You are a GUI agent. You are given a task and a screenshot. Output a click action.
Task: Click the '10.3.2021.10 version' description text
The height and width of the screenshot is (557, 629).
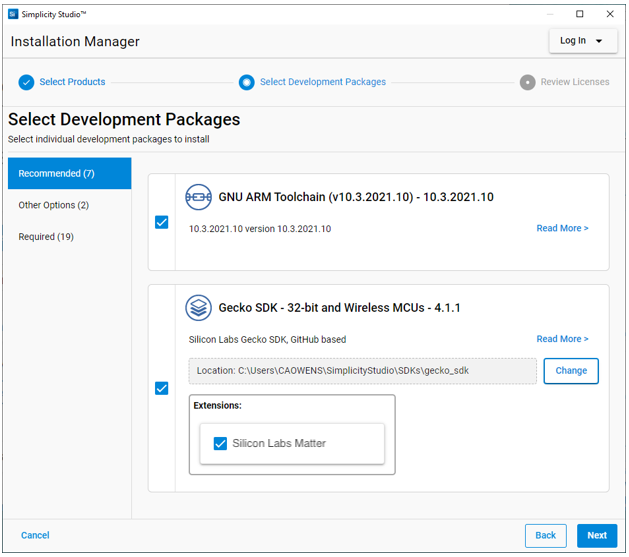[260, 229]
